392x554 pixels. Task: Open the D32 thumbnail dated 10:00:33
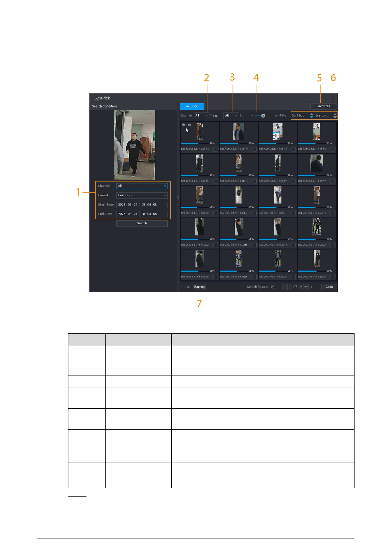coord(238,195)
